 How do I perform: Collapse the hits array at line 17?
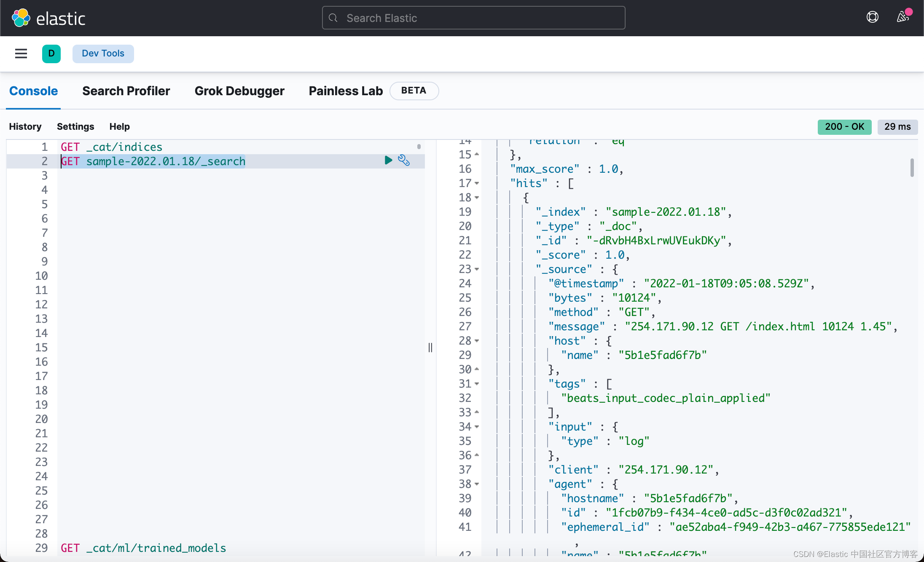tap(477, 183)
